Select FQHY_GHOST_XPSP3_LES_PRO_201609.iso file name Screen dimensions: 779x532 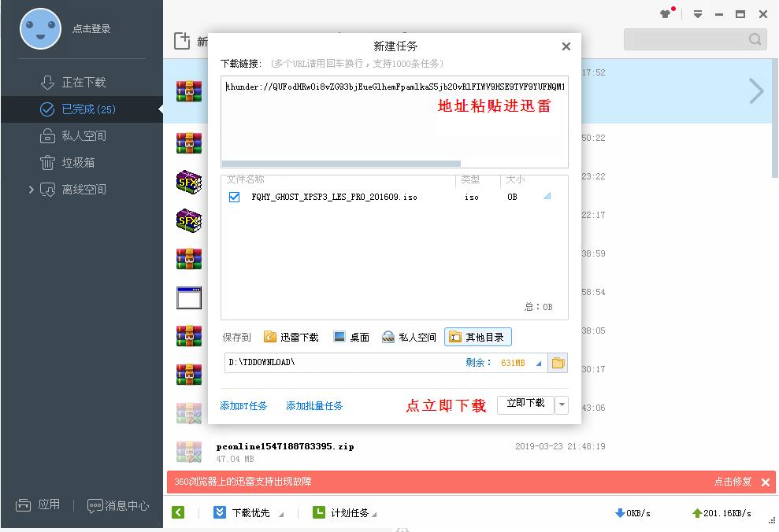[334, 197]
